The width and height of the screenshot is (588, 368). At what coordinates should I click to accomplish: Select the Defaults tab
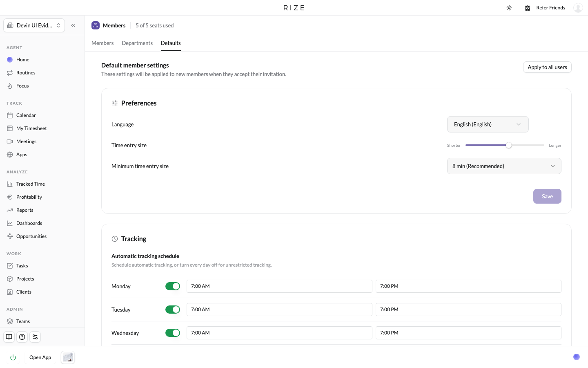tap(171, 43)
